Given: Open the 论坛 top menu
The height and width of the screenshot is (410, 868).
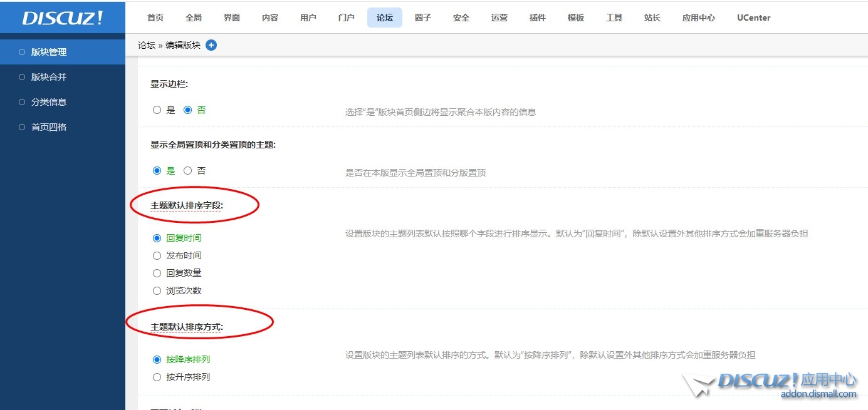Looking at the screenshot, I should [x=385, y=18].
